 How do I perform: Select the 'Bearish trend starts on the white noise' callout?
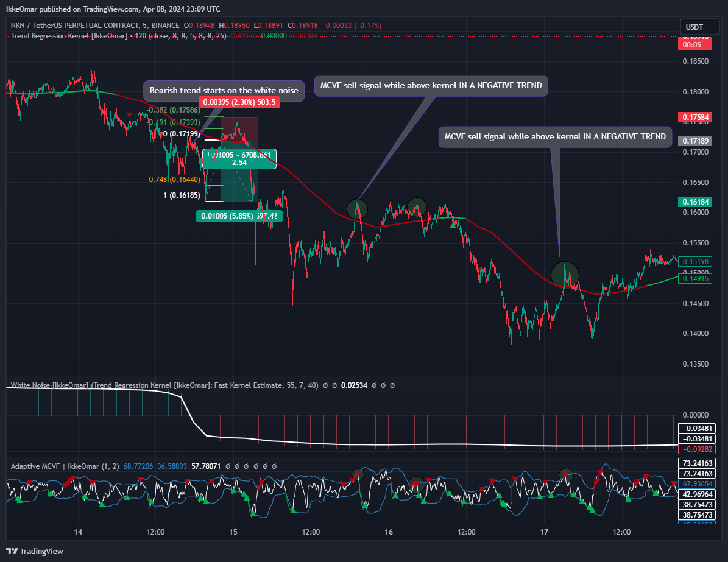click(224, 91)
